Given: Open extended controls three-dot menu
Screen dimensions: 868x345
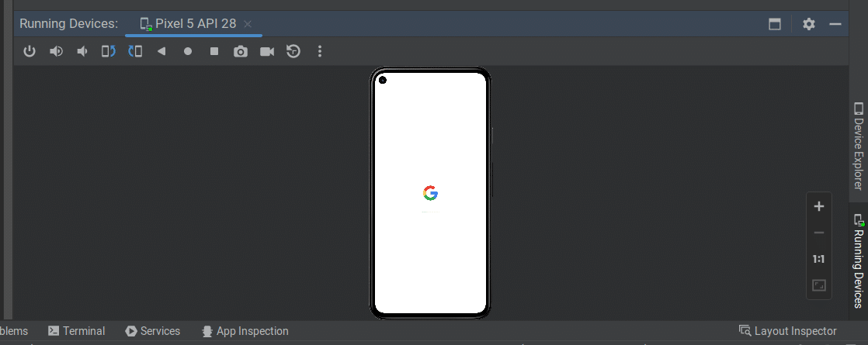Looking at the screenshot, I should pos(319,51).
